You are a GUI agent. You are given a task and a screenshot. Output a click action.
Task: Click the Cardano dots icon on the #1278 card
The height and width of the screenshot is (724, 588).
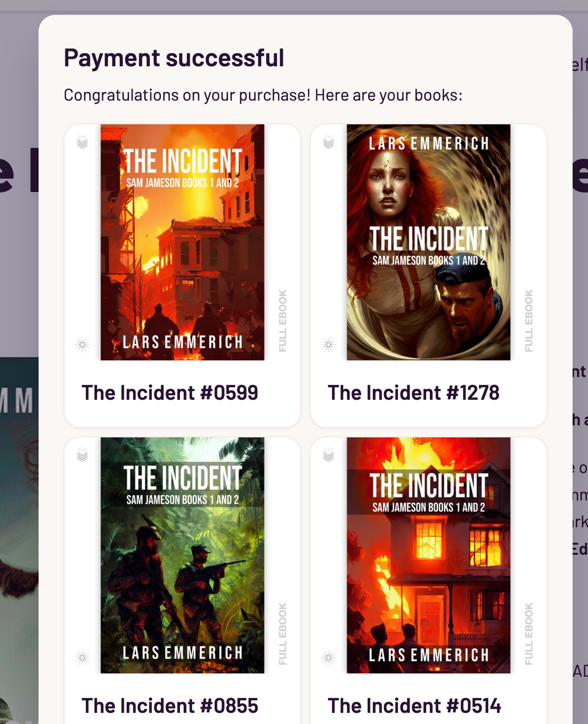point(329,344)
